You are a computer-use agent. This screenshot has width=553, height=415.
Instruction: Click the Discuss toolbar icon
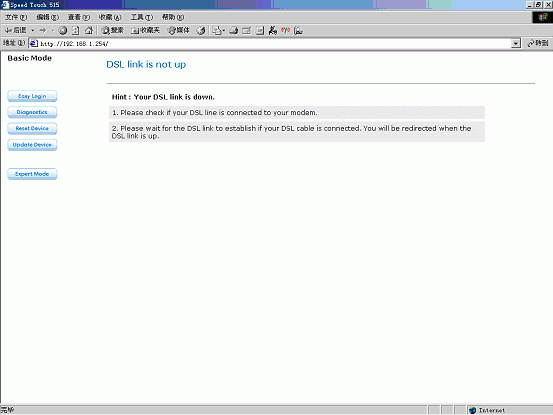[260, 31]
